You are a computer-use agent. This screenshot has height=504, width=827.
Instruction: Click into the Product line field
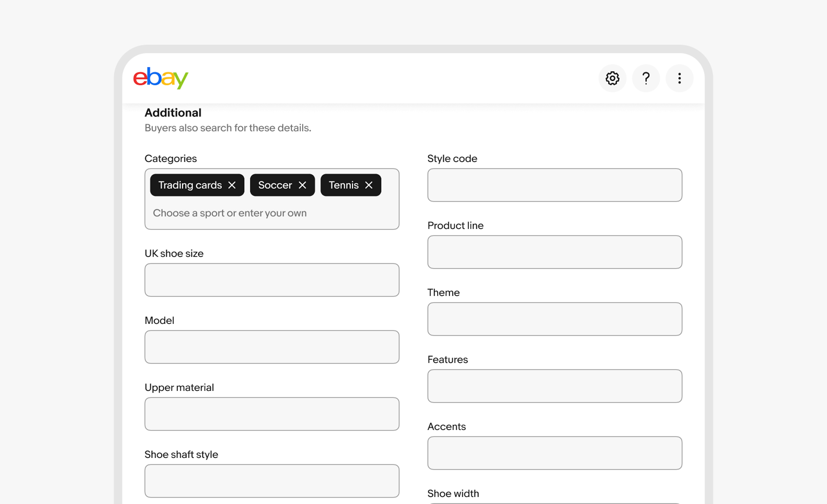click(555, 252)
